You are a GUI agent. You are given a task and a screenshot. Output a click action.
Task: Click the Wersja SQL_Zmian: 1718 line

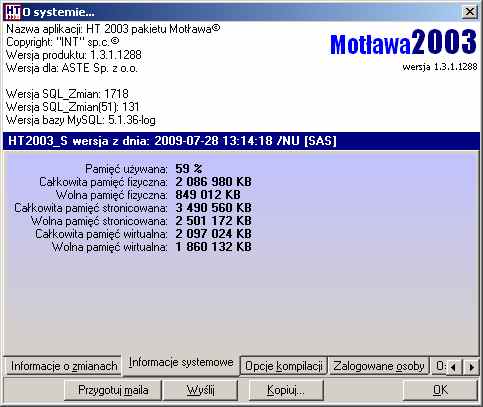[67, 94]
